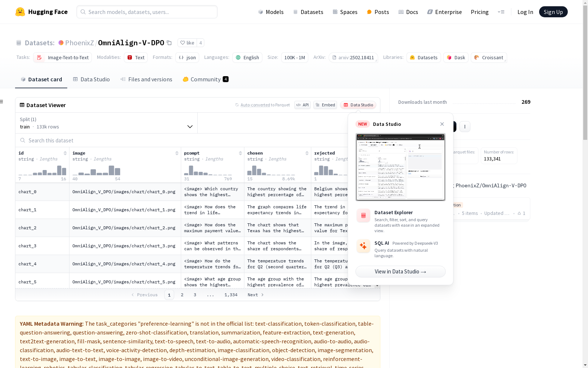Click the id column lengths histogram
Screen dimensions: 588x368
point(42,170)
